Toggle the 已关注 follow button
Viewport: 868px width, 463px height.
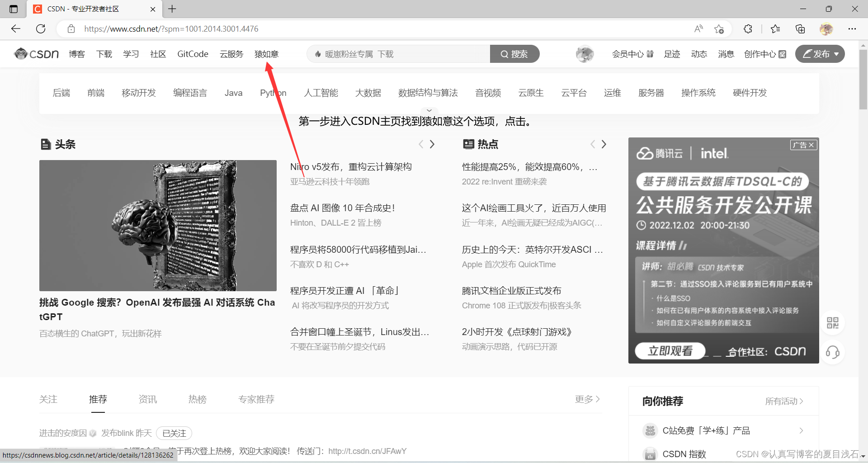point(174,433)
